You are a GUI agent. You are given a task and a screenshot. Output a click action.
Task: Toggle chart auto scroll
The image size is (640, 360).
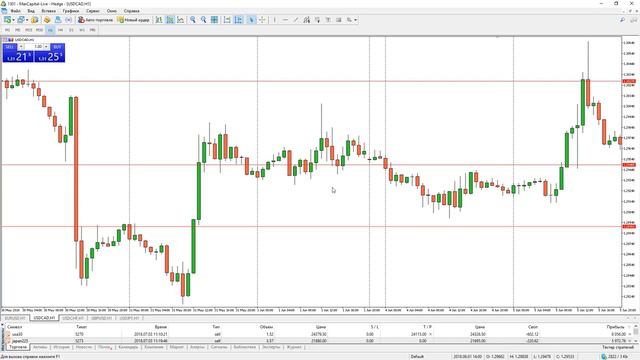point(227,20)
